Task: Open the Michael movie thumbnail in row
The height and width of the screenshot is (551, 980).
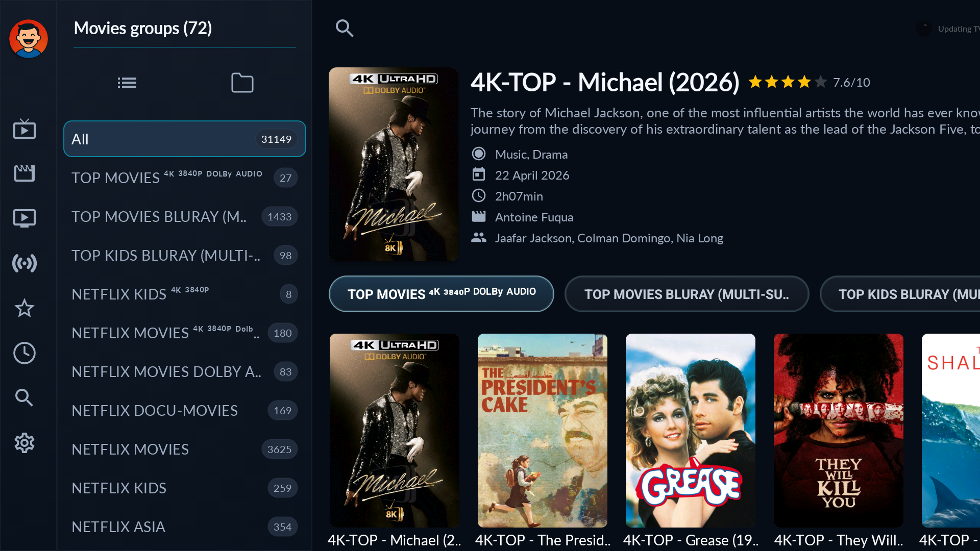Action: pos(395,431)
